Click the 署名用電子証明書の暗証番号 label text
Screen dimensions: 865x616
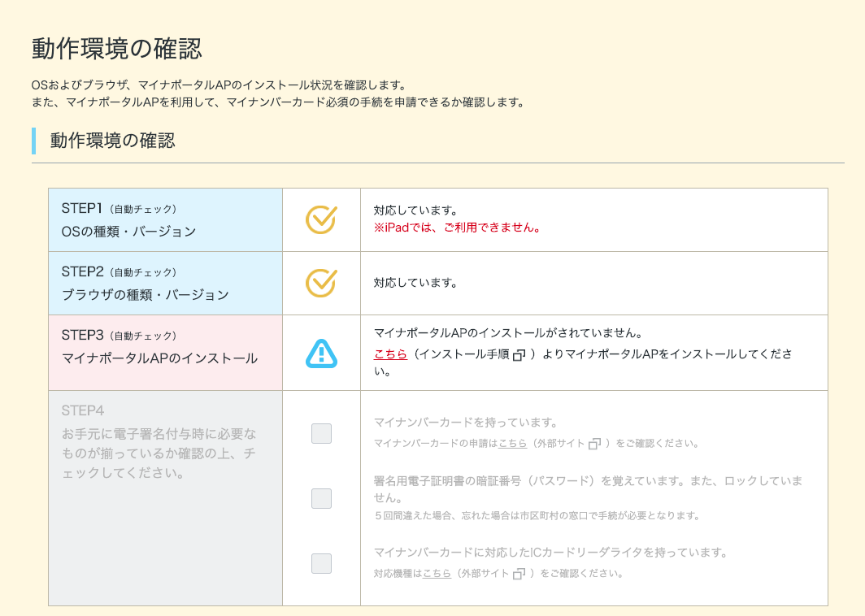(588, 489)
